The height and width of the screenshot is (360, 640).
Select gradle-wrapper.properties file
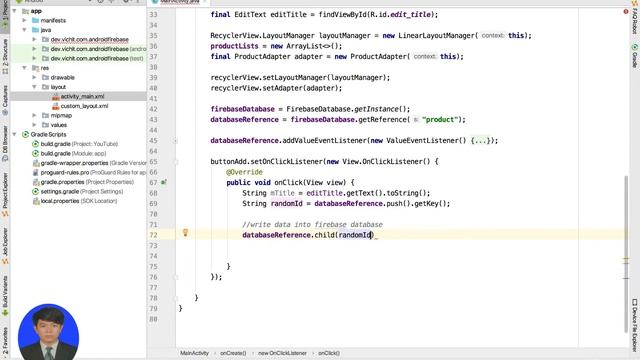click(93, 163)
